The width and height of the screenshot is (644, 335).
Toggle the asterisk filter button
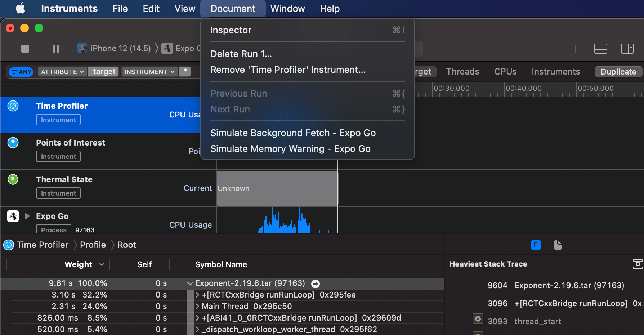click(185, 72)
